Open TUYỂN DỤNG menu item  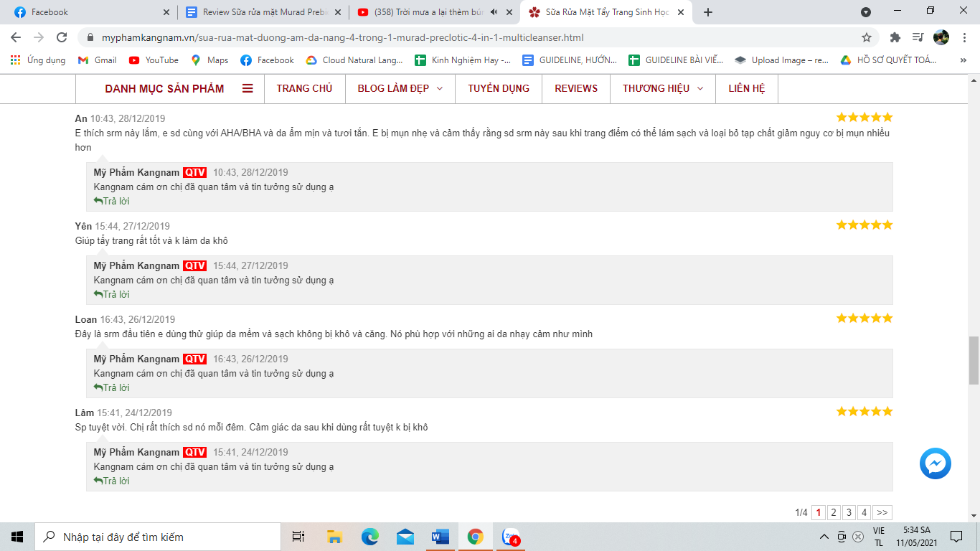499,89
